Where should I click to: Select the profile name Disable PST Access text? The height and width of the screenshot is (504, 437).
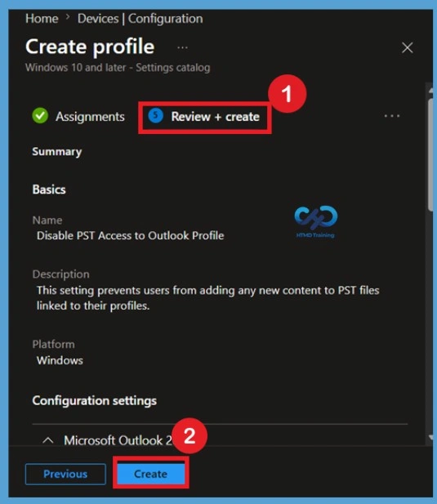[130, 235]
